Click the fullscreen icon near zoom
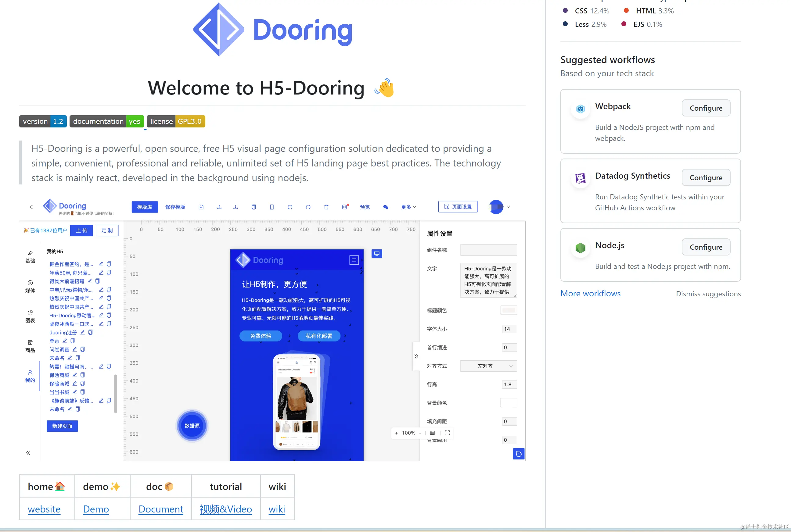 click(448, 433)
